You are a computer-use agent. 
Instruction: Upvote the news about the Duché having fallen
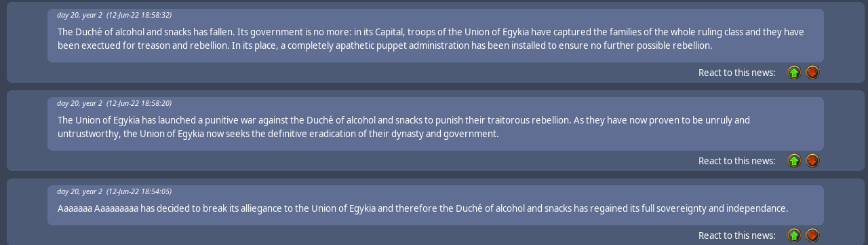coord(794,73)
